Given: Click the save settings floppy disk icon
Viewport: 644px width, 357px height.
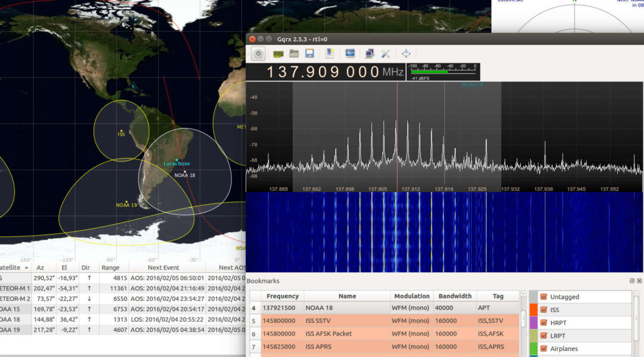Looking at the screenshot, I should coord(309,54).
